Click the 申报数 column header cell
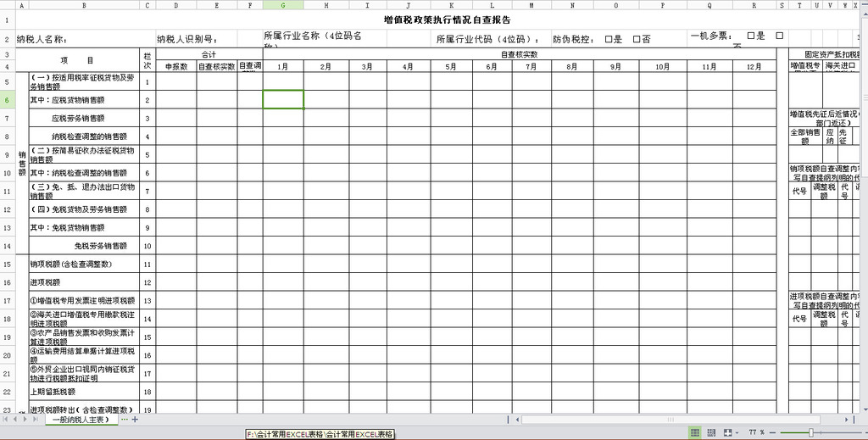The width and height of the screenshot is (868, 440). [x=176, y=66]
